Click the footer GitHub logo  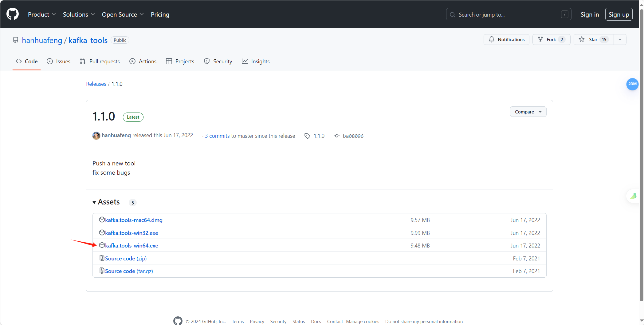[178, 321]
